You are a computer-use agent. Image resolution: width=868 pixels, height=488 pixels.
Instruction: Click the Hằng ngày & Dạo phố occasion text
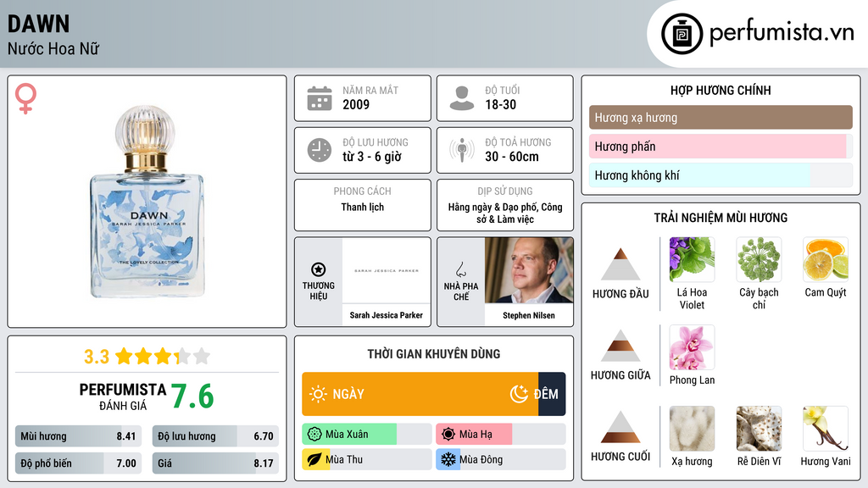click(505, 213)
